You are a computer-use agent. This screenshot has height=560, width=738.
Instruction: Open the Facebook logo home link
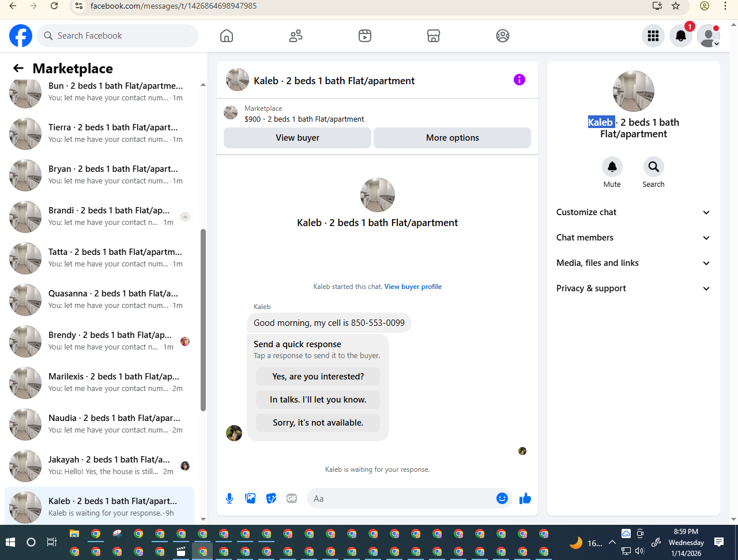[21, 36]
